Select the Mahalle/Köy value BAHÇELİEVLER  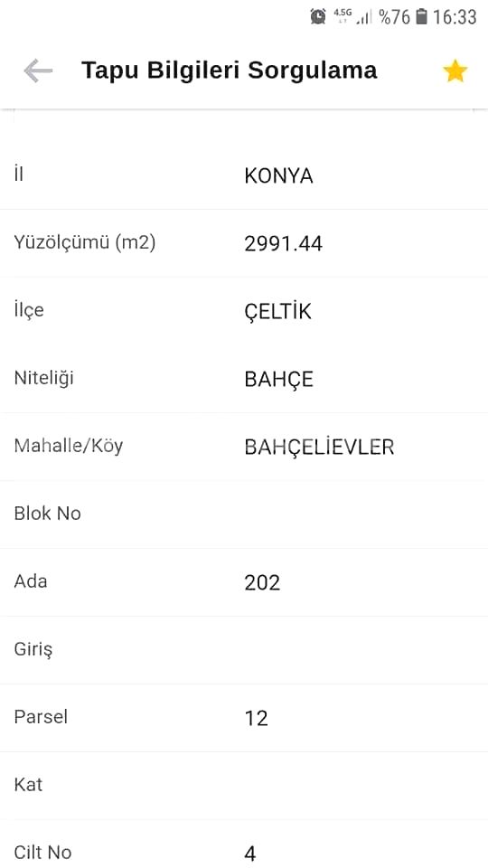319,447
